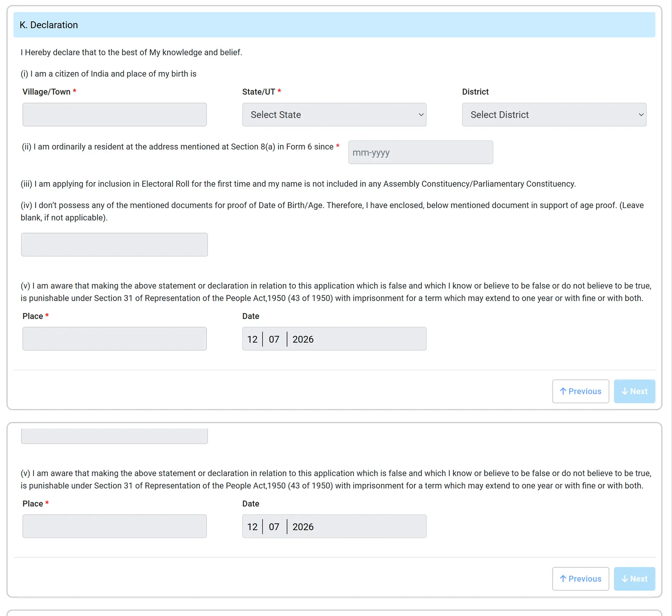Open the Select District dropdown
Viewport: 672px width, 616px height.
tap(554, 115)
